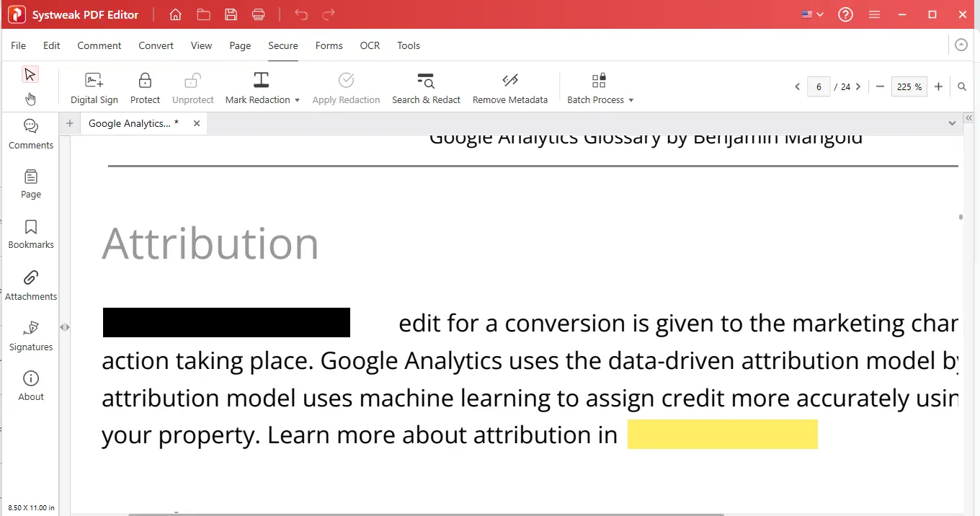Open the OCR menu
Image resolution: width=980 pixels, height=516 pixels.
370,45
